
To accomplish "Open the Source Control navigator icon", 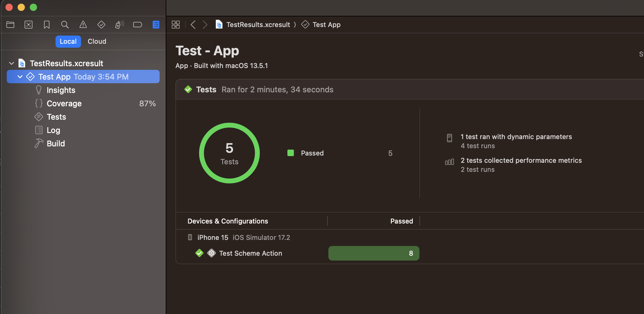I will point(29,25).
